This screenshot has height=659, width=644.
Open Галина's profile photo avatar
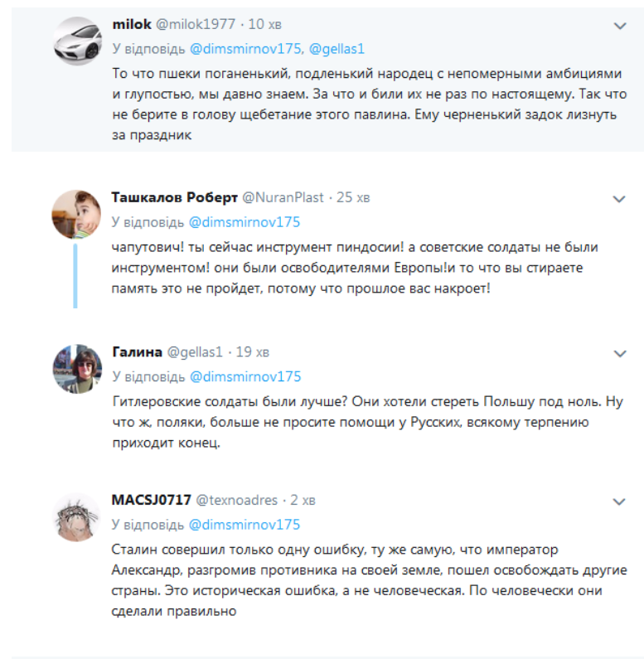[77, 369]
